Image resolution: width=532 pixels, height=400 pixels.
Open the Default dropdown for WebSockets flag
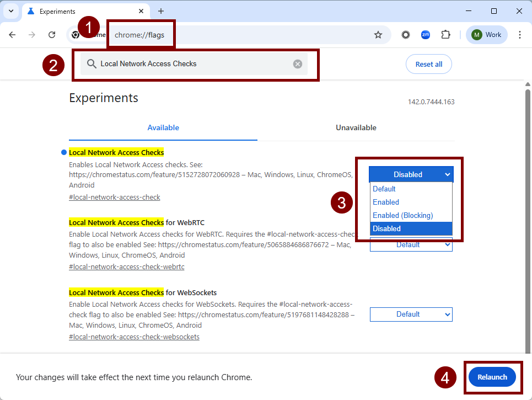[411, 314]
